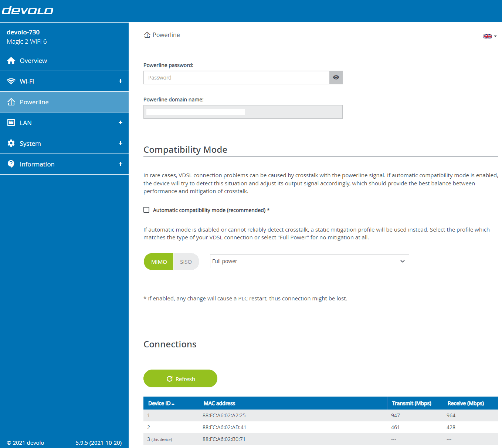Click the UK flag language icon
The image size is (502, 448).
tap(488, 36)
